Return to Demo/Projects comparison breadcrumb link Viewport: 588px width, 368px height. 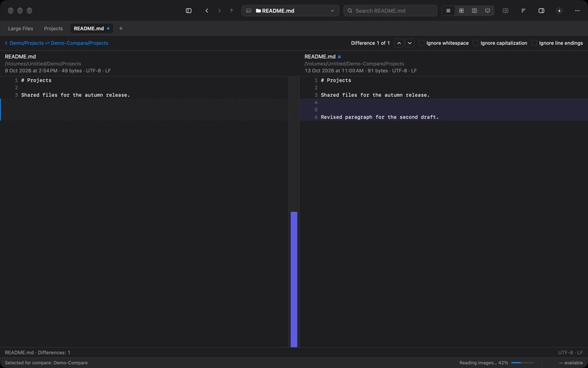point(56,43)
